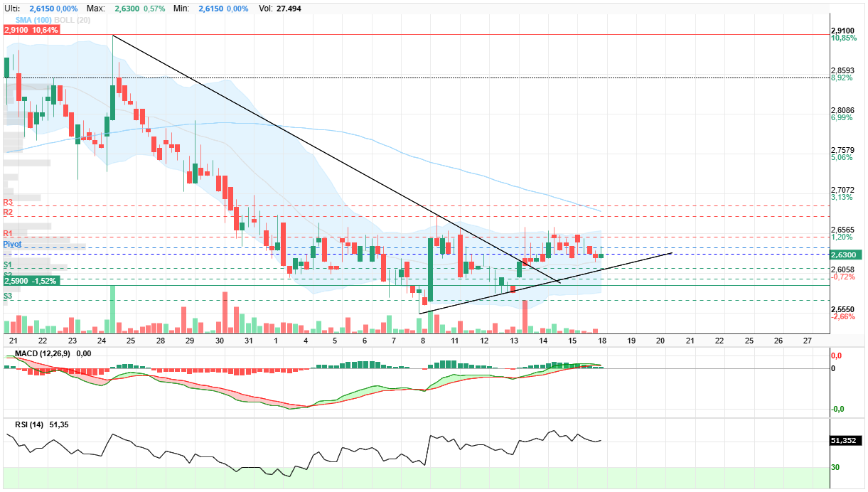Click the green 2,6300 current price tag
Viewport: 868px width, 492px height.
[x=845, y=255]
